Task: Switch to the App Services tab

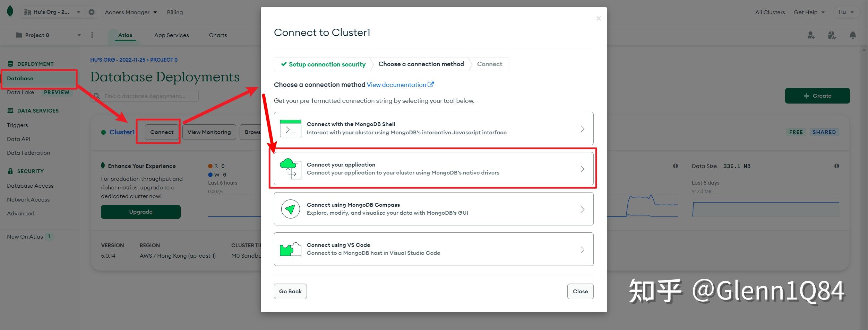Action: [171, 35]
